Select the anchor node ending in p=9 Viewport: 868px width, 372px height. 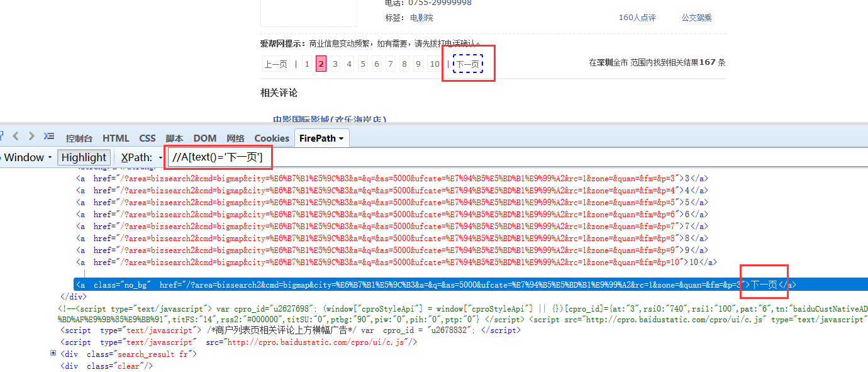click(x=393, y=250)
